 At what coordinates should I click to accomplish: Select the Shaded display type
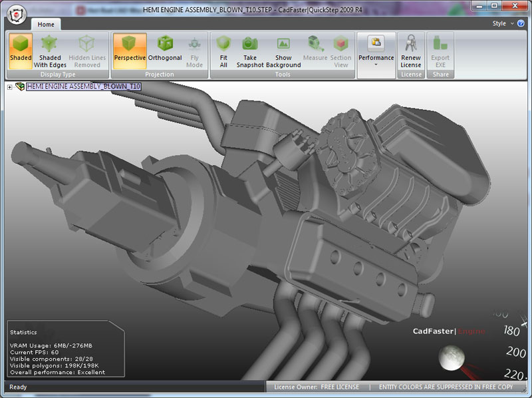pyautogui.click(x=21, y=51)
